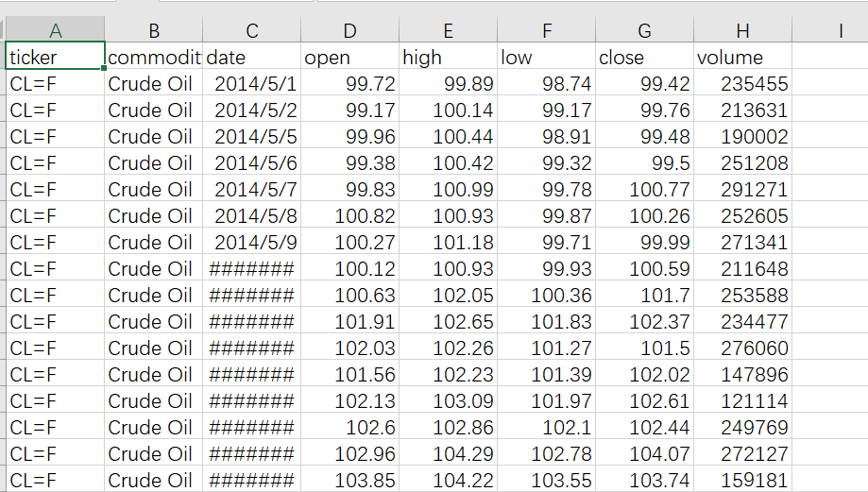Click the "commodit" header cell
Screen dimensions: 868x492
153,58
